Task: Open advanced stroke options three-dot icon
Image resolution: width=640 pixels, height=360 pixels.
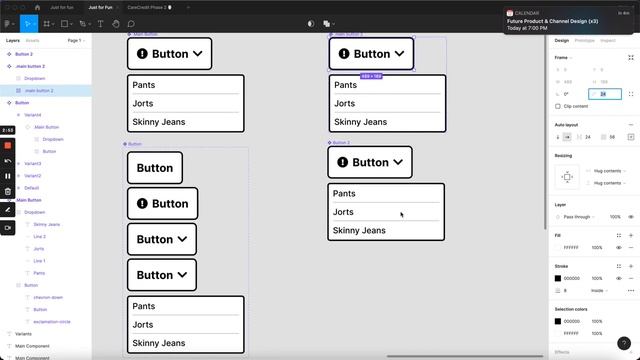Action: [x=631, y=291]
